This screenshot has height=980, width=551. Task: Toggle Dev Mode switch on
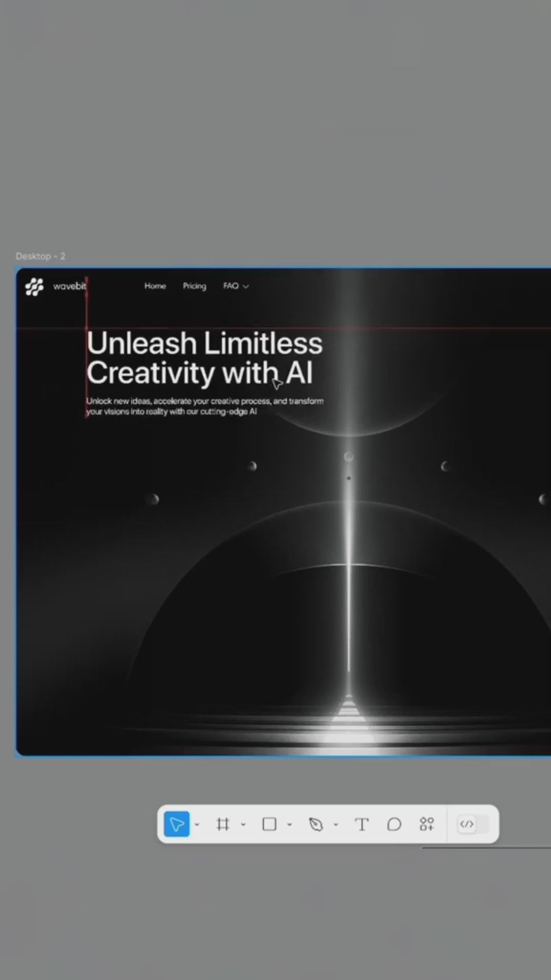pos(473,824)
